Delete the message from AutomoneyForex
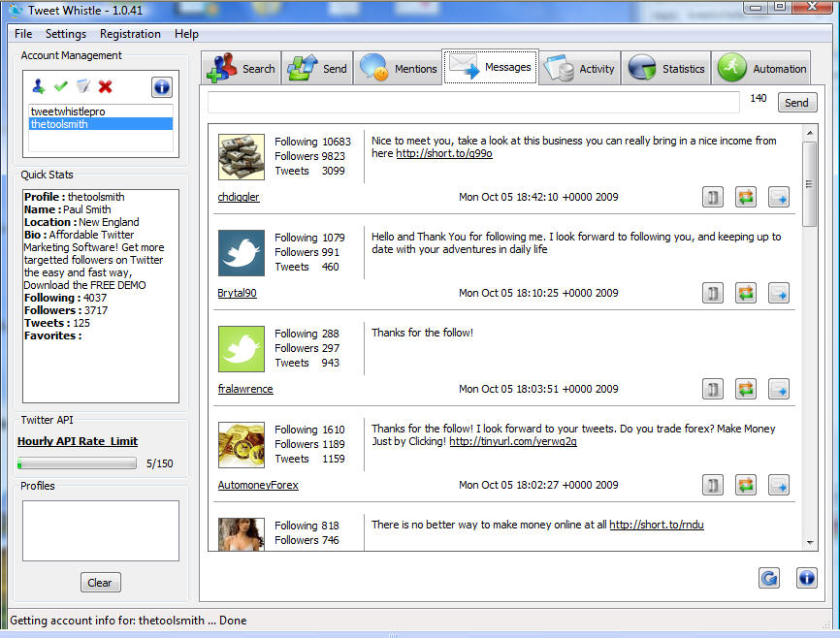This screenshot has height=638, width=840. (713, 485)
